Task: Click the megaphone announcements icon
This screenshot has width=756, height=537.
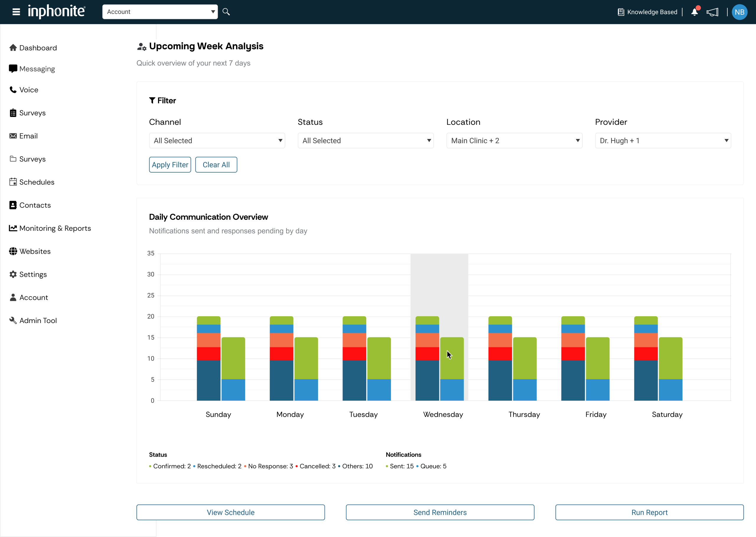Action: 712,12
